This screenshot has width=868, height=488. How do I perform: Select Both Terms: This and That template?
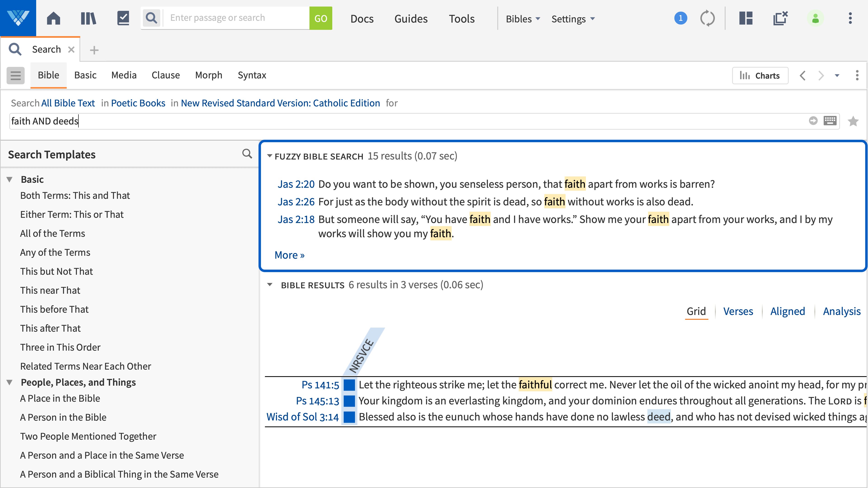click(x=75, y=196)
